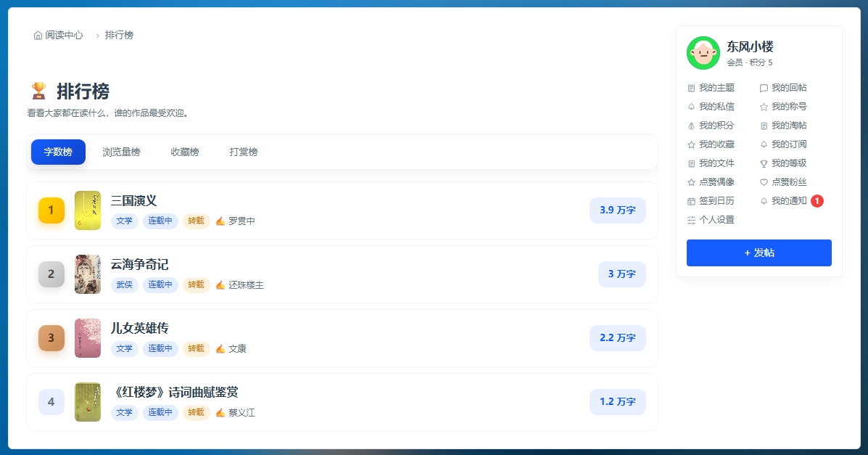
Task: Click the trophy icon next to 我的等级
Action: point(764,163)
